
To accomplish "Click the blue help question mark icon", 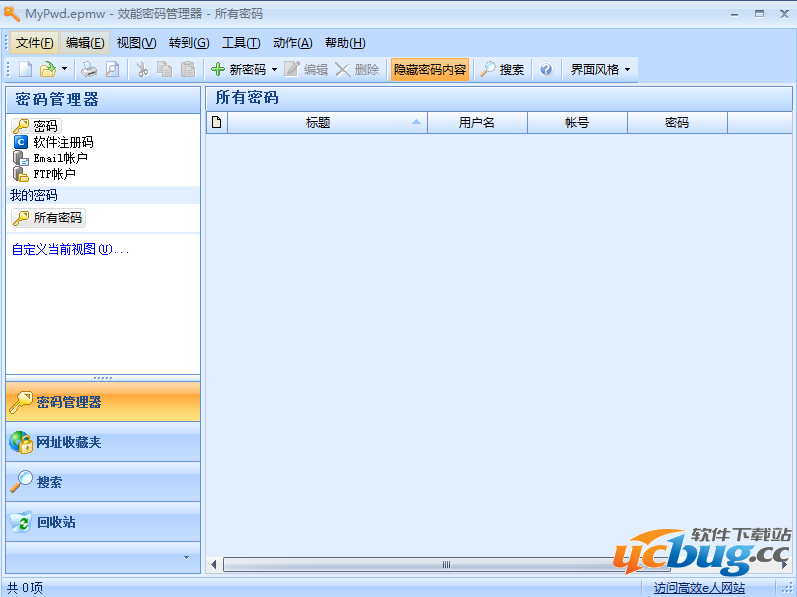I will pyautogui.click(x=546, y=69).
